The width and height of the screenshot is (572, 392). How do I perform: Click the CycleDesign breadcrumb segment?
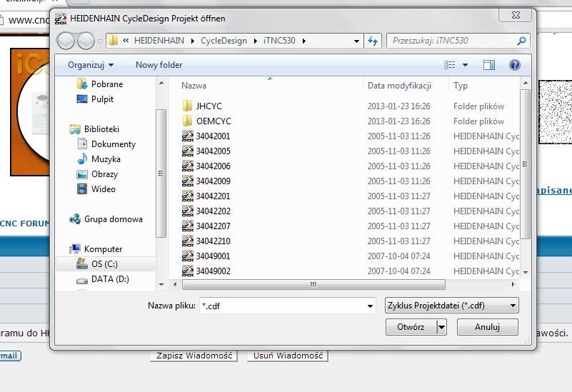point(224,41)
